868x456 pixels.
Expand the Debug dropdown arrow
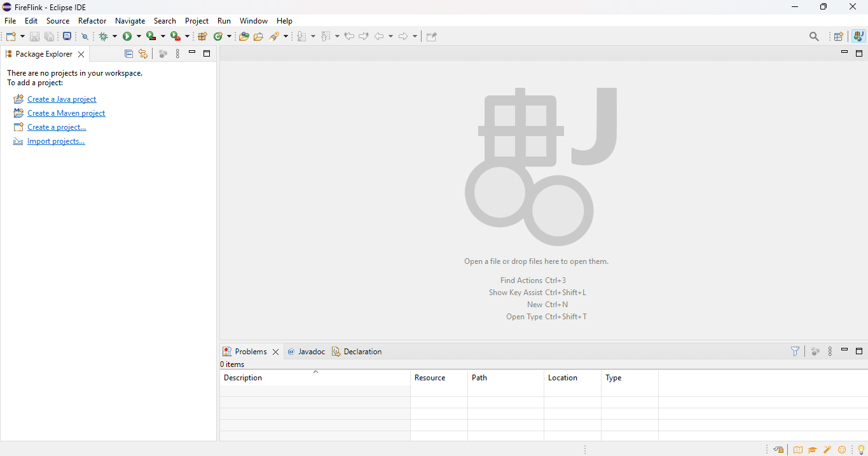[x=114, y=36]
